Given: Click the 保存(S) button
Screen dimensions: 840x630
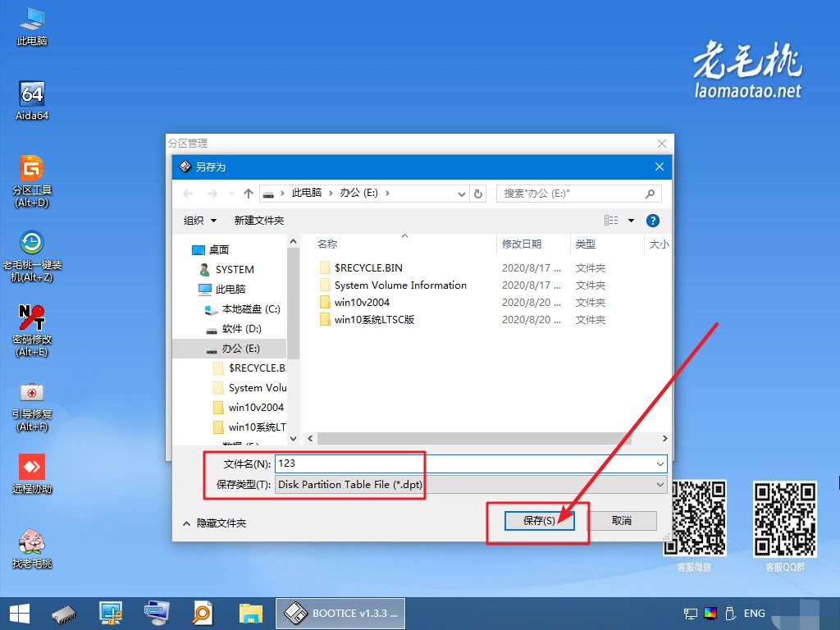Looking at the screenshot, I should pos(539,520).
